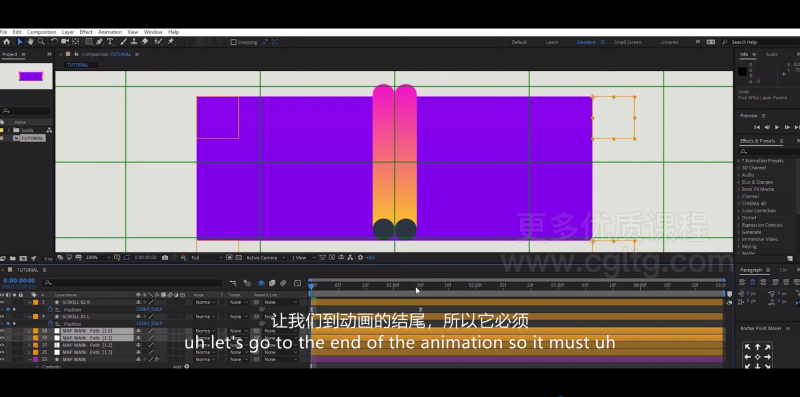Image resolution: width=800 pixels, height=397 pixels.
Task: Click the Add button under Contents
Action: 181,366
